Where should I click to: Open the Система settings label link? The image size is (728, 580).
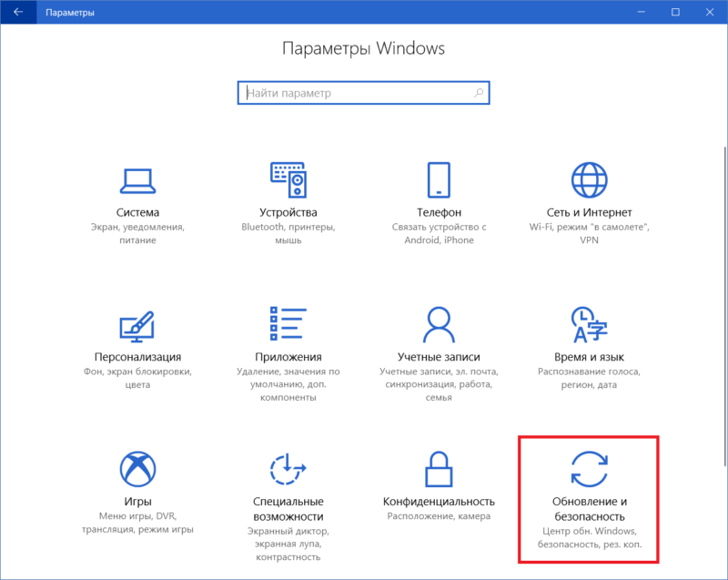(137, 212)
